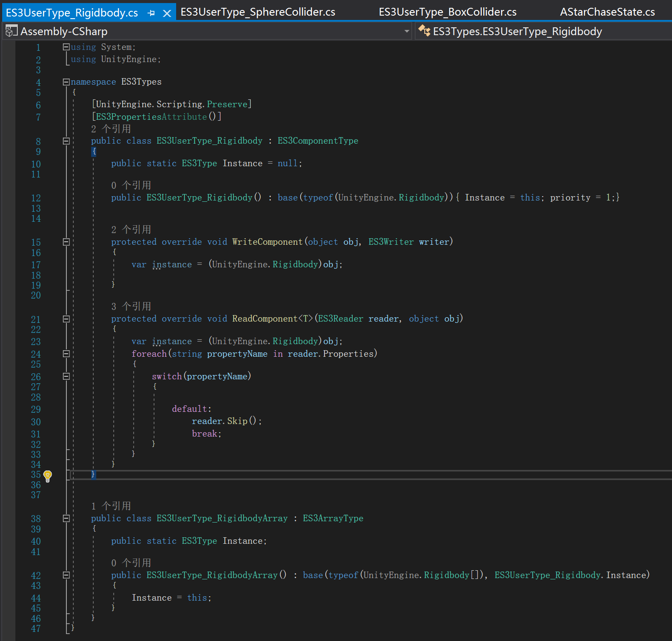Image resolution: width=672 pixels, height=641 pixels.
Task: Click ES3ArrayType base class name
Action: 333,518
